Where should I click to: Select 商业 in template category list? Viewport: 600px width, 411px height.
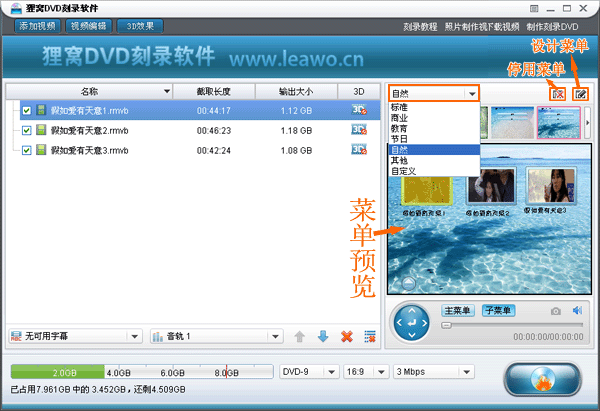(x=434, y=118)
